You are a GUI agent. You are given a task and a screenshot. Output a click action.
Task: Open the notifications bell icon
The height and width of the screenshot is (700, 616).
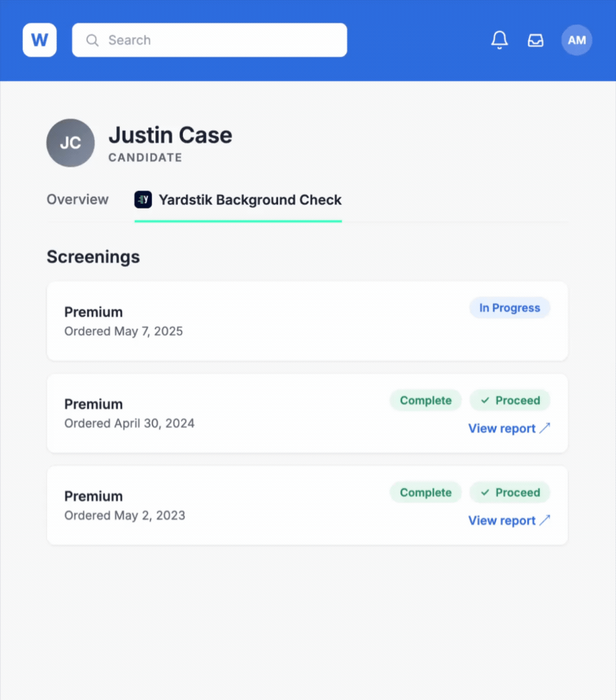[499, 40]
